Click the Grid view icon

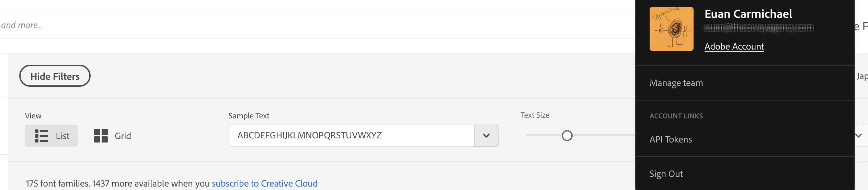click(x=101, y=136)
